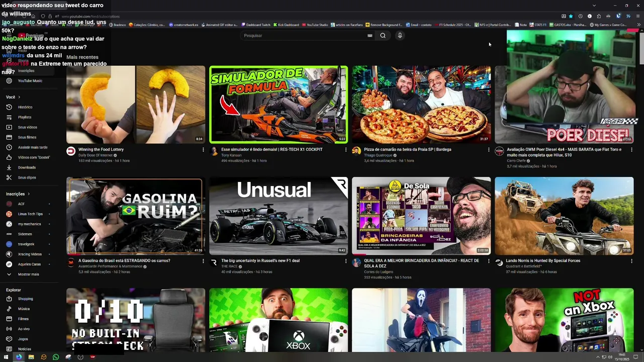Play Unusual Mercedes F1 thumbnail
The width and height of the screenshot is (644, 362).
coord(278,216)
